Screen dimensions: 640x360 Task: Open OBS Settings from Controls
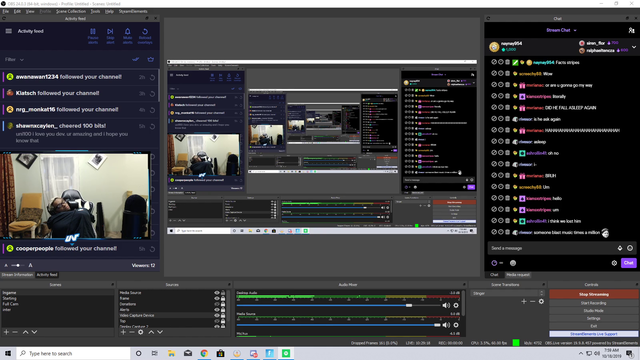tap(593, 318)
